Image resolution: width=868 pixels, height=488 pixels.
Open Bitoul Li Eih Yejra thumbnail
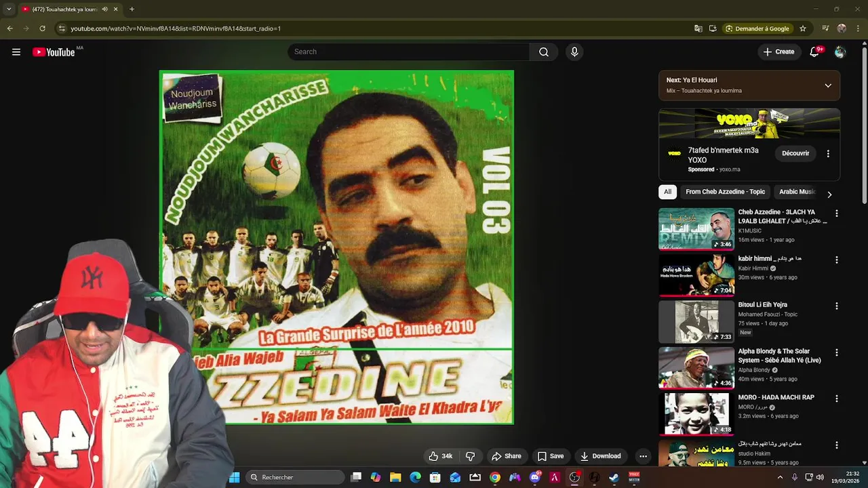696,322
